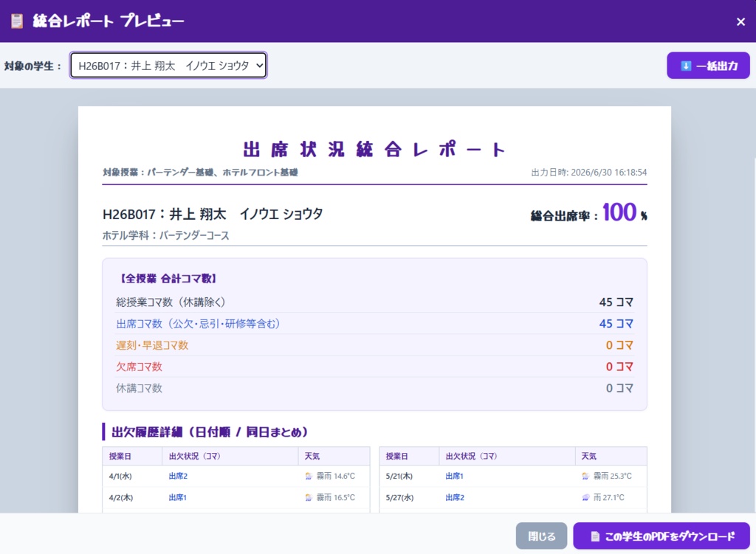This screenshot has width=756, height=554.
Task: Click この学生のPDFをダウンロード button
Action: click(661, 536)
